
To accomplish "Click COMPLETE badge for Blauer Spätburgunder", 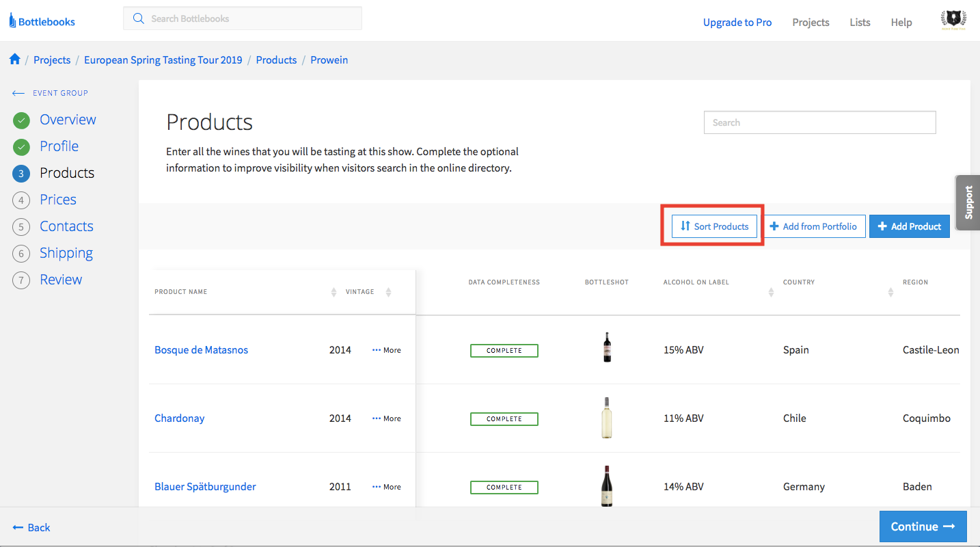I will (504, 488).
